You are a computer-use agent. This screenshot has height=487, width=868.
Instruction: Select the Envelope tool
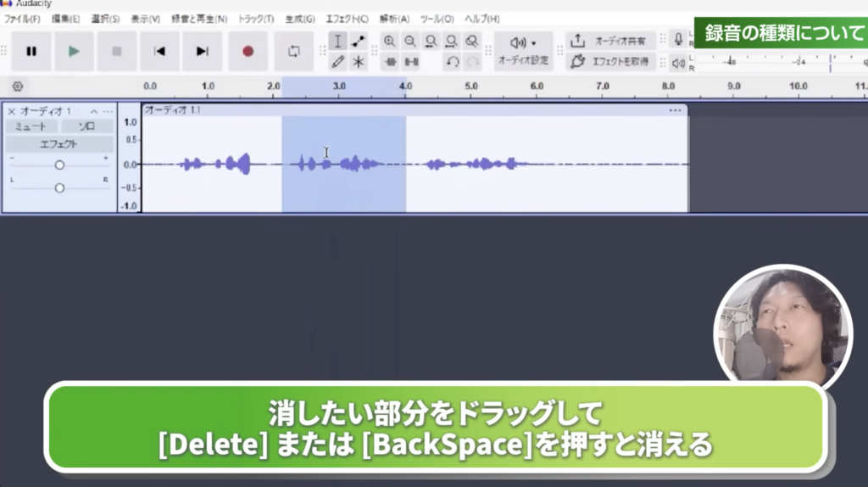coord(359,41)
